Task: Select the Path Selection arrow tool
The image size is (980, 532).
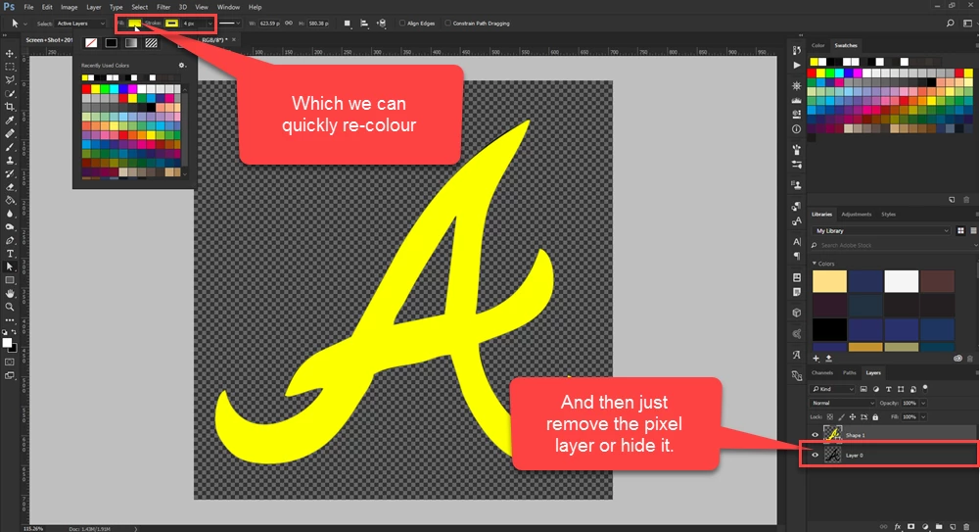Action: coord(10,266)
